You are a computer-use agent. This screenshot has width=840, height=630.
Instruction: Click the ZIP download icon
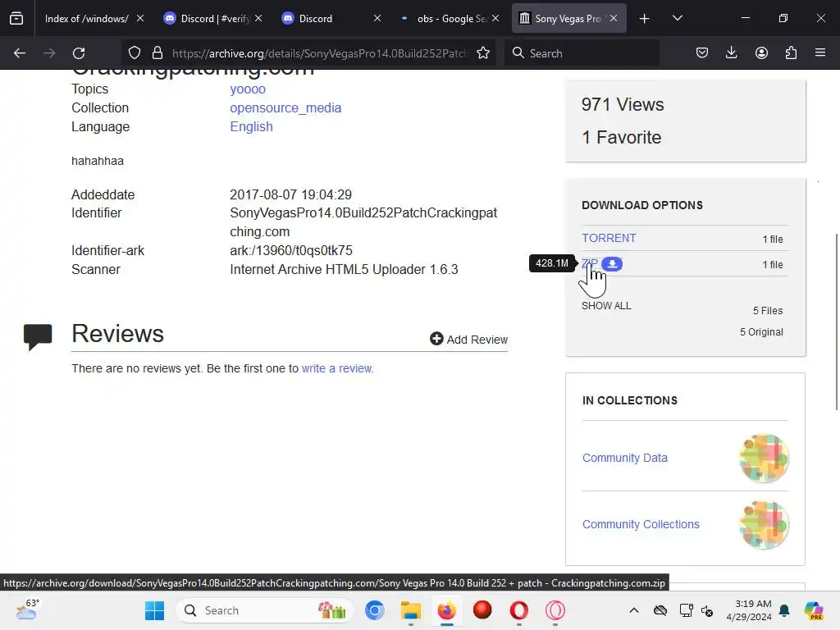tap(612, 263)
